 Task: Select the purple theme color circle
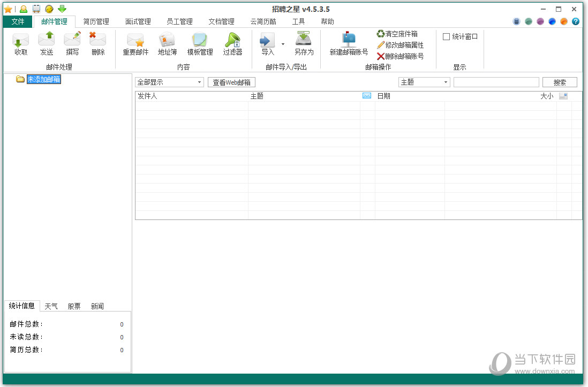(540, 22)
